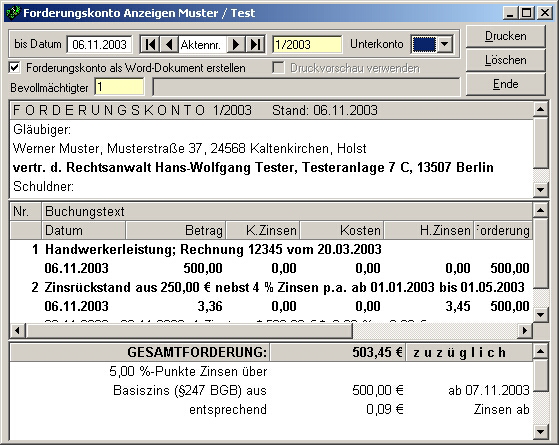The image size is (559, 445).
Task: Click the Bevollmächtigter number field
Action: [x=119, y=87]
